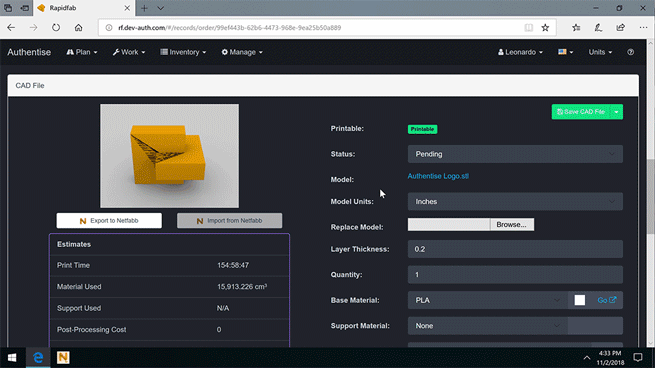Open the Manage menu

pyautogui.click(x=242, y=52)
